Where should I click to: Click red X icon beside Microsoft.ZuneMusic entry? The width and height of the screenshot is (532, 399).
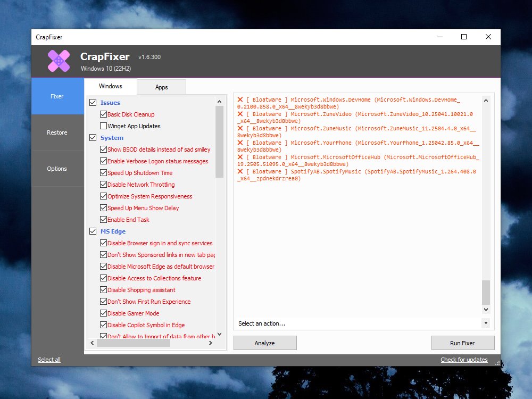[240, 128]
